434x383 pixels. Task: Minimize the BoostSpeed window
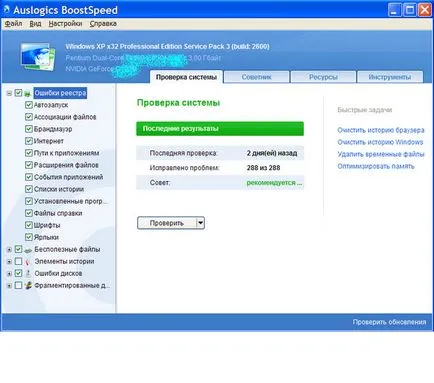point(395,10)
